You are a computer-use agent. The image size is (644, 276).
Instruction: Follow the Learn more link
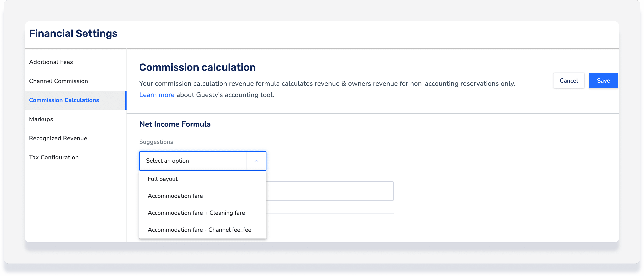coord(156,95)
